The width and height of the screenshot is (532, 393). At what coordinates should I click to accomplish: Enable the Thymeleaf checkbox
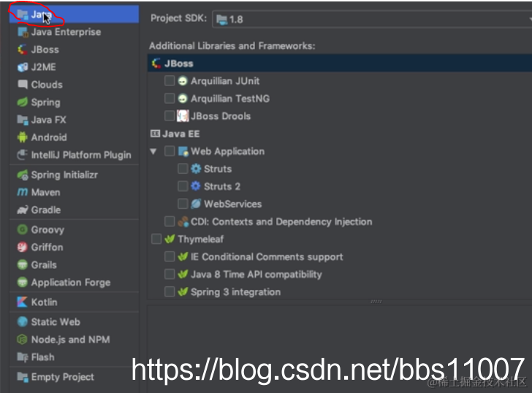(156, 239)
